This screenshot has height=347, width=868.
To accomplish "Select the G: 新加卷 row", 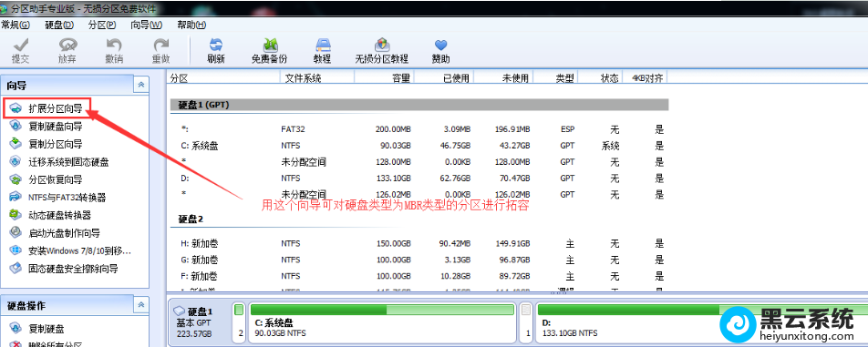I will (419, 260).
